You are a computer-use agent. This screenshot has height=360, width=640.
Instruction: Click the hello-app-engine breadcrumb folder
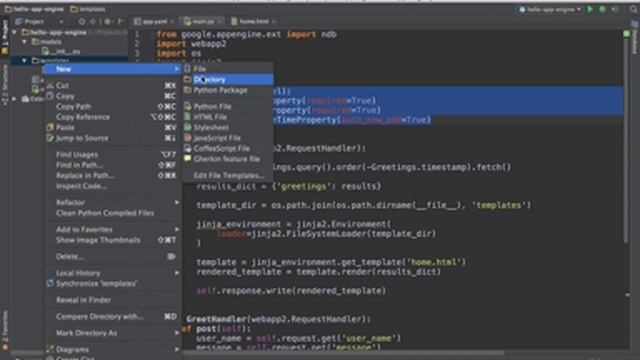pyautogui.click(x=34, y=9)
